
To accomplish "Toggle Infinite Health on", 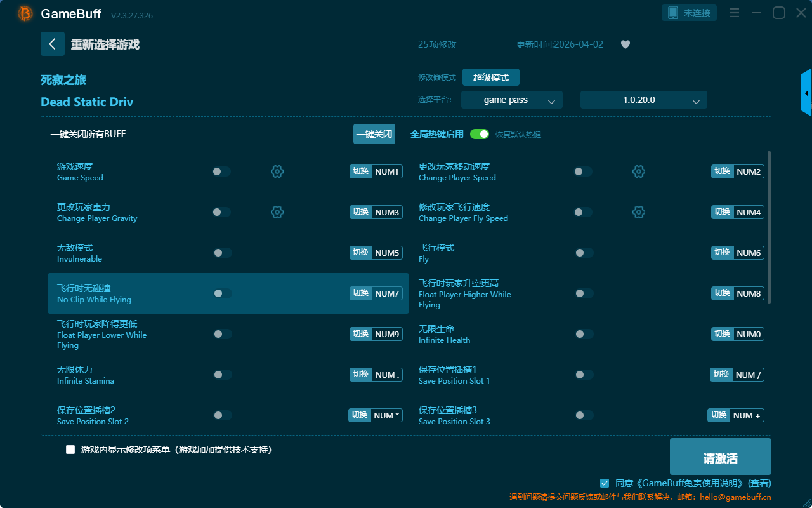I will coord(584,334).
